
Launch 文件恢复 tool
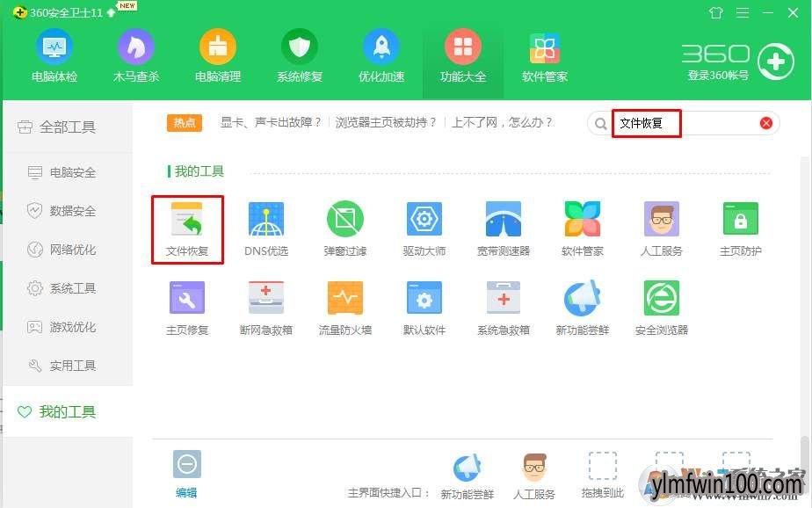[187, 229]
